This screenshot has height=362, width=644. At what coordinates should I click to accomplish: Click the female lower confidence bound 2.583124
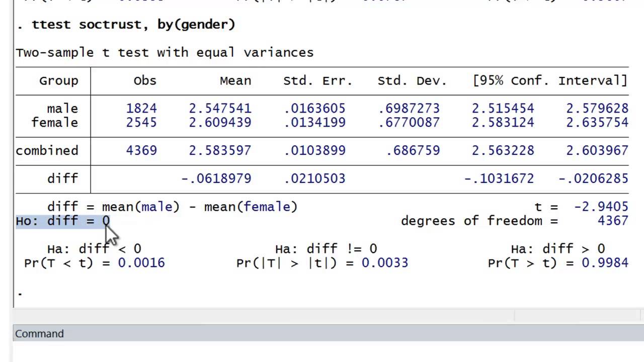pos(503,123)
